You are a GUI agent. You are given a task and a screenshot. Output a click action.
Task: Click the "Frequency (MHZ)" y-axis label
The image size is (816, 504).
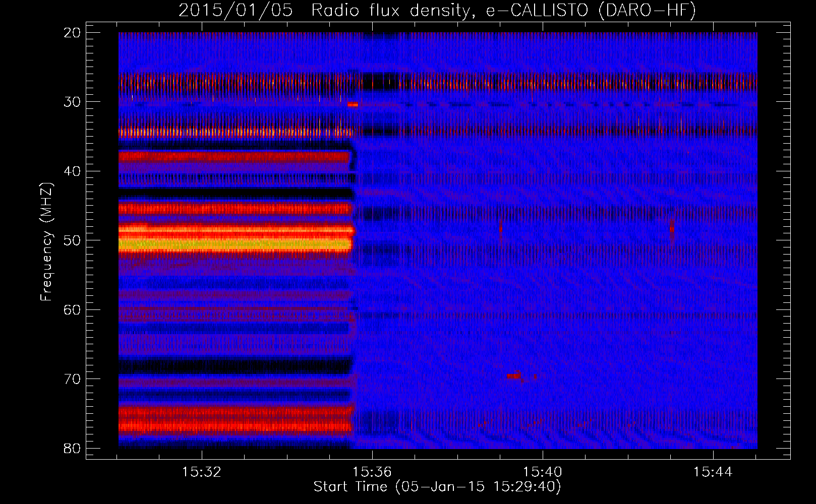[46, 242]
